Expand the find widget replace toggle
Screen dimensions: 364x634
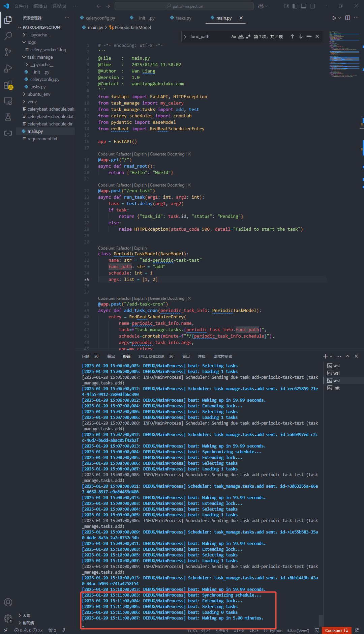click(185, 36)
